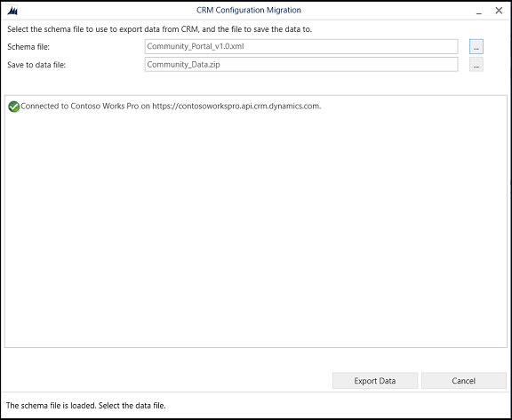Click the Dynamics CRM app icon in title bar
Image resolution: width=512 pixels, height=420 pixels.
click(12, 11)
